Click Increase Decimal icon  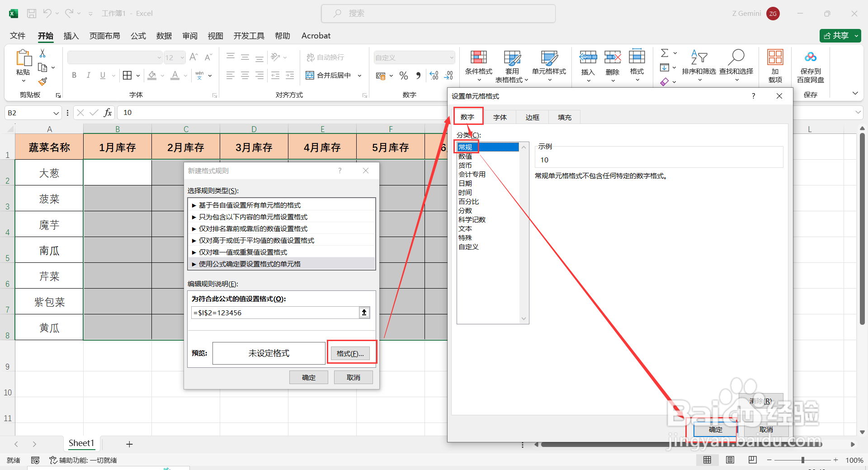[x=434, y=76]
